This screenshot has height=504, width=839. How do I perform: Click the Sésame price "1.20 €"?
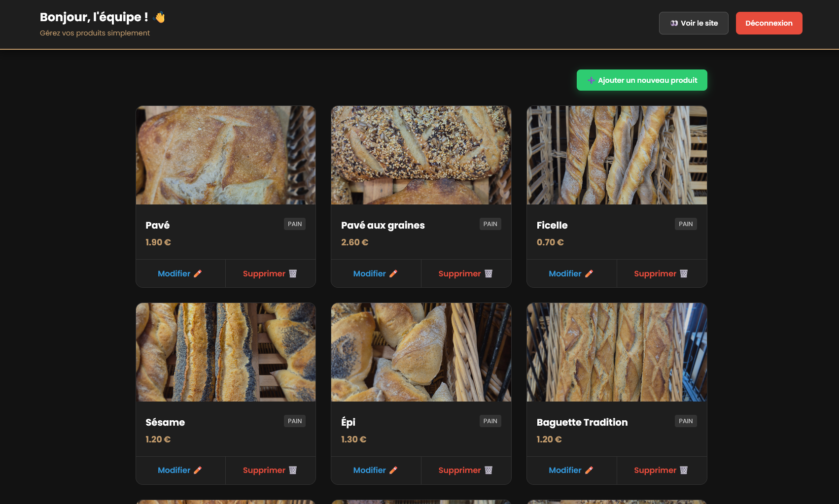[158, 439]
